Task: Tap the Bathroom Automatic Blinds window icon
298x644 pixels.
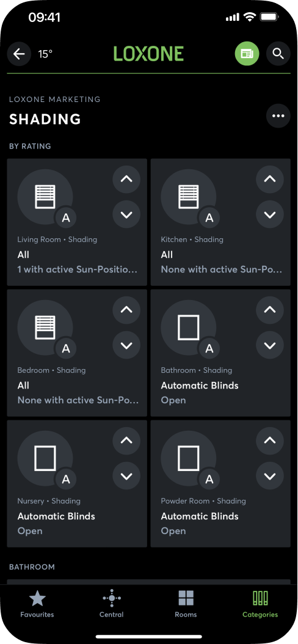Action: (189, 327)
